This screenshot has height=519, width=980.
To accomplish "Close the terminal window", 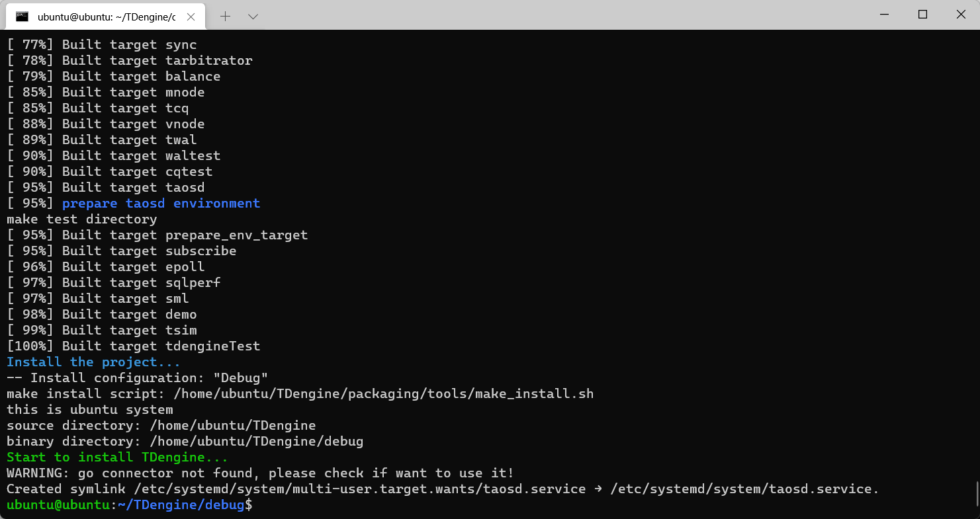I will pyautogui.click(x=961, y=15).
